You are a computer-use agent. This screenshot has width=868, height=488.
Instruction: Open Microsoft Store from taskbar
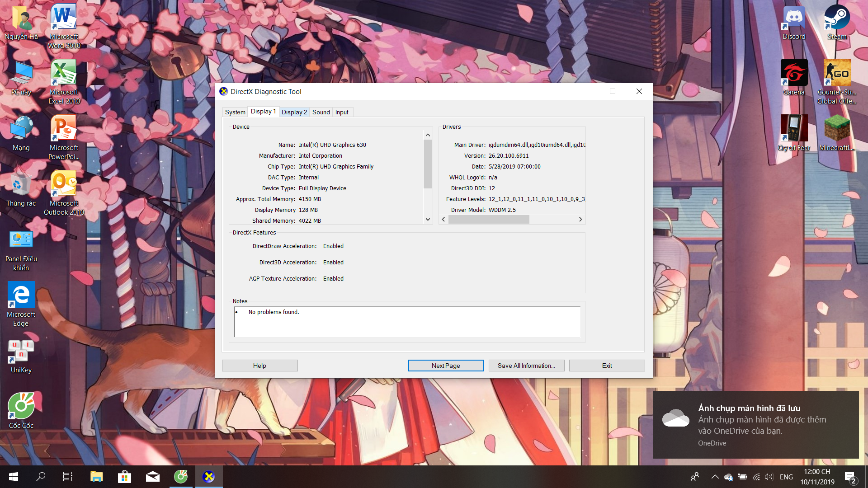pyautogui.click(x=124, y=477)
